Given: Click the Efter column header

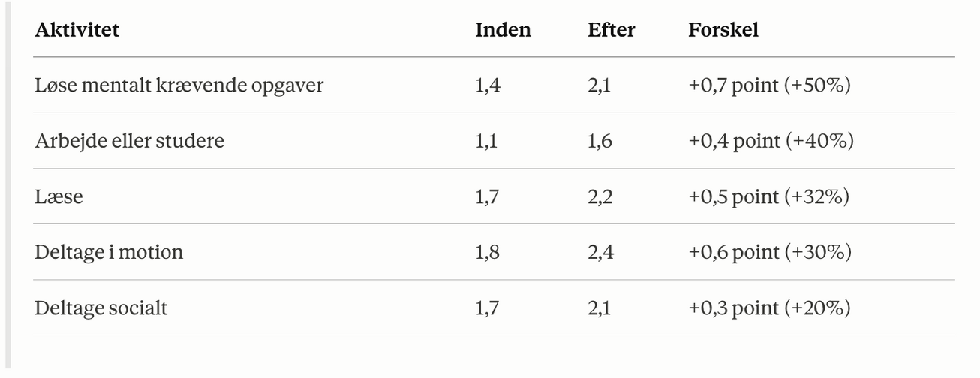Looking at the screenshot, I should [611, 30].
